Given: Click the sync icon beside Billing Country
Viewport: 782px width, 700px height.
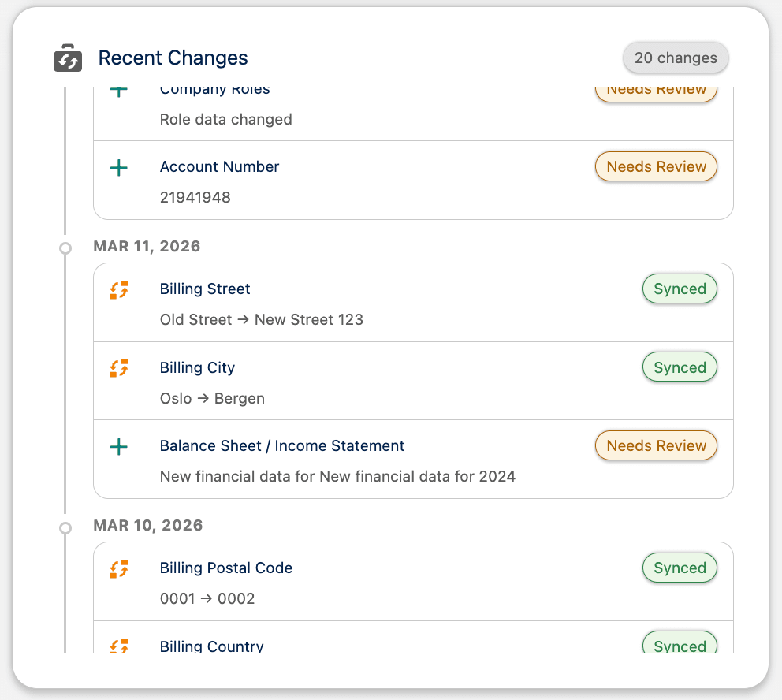Looking at the screenshot, I should pos(118,646).
